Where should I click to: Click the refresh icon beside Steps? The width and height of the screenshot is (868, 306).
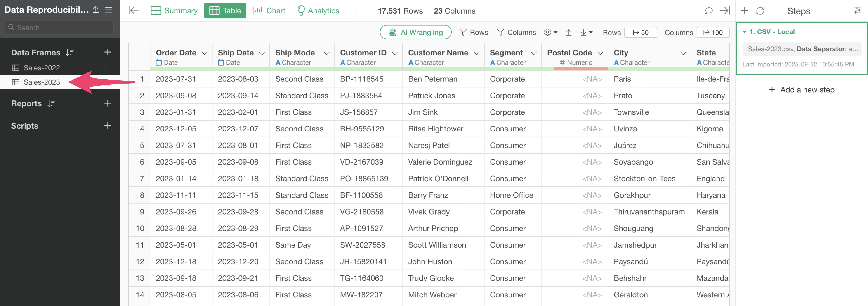pyautogui.click(x=760, y=11)
